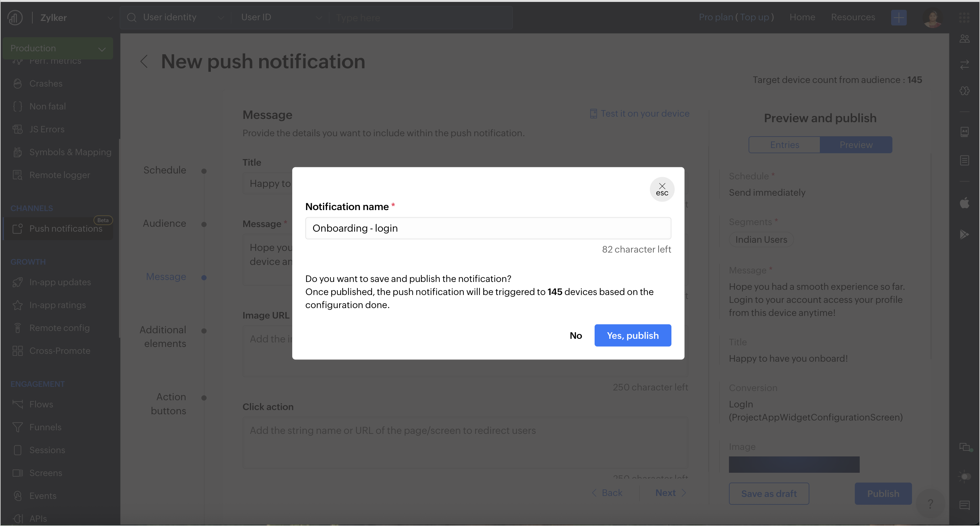Viewport: 980px width, 526px height.
Task: Close the dialog with the esc button
Action: pos(662,189)
